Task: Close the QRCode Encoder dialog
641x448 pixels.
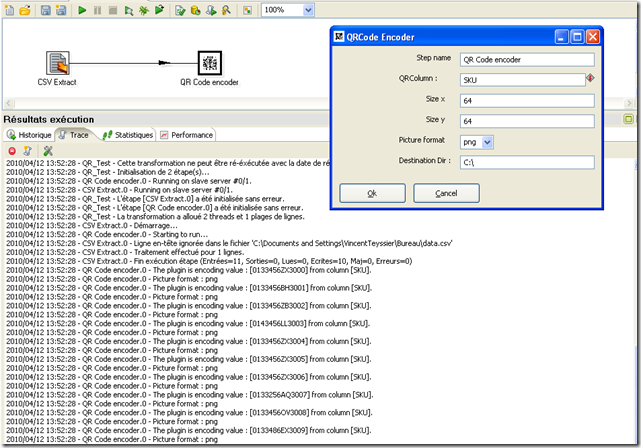Action: [x=593, y=37]
